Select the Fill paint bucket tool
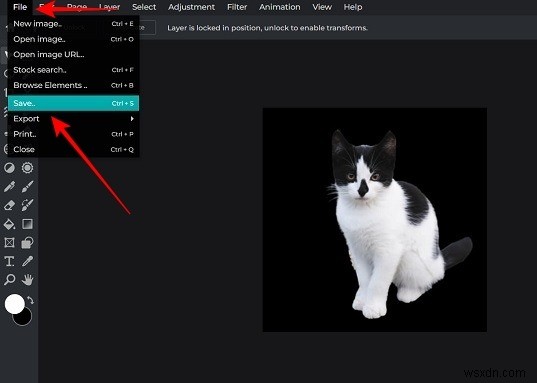537x383 pixels. (9, 224)
